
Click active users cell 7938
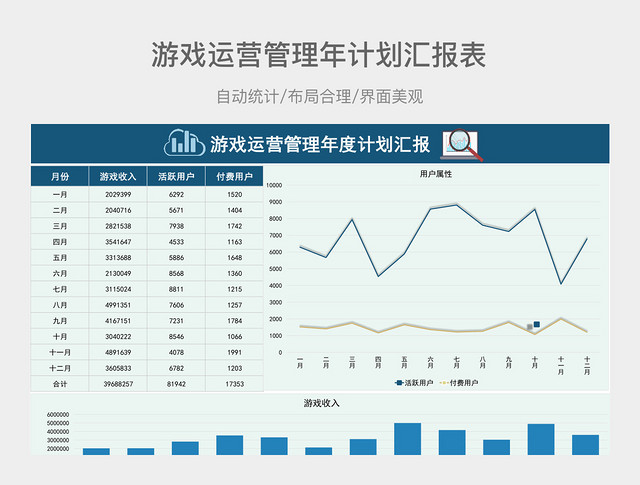point(176,226)
